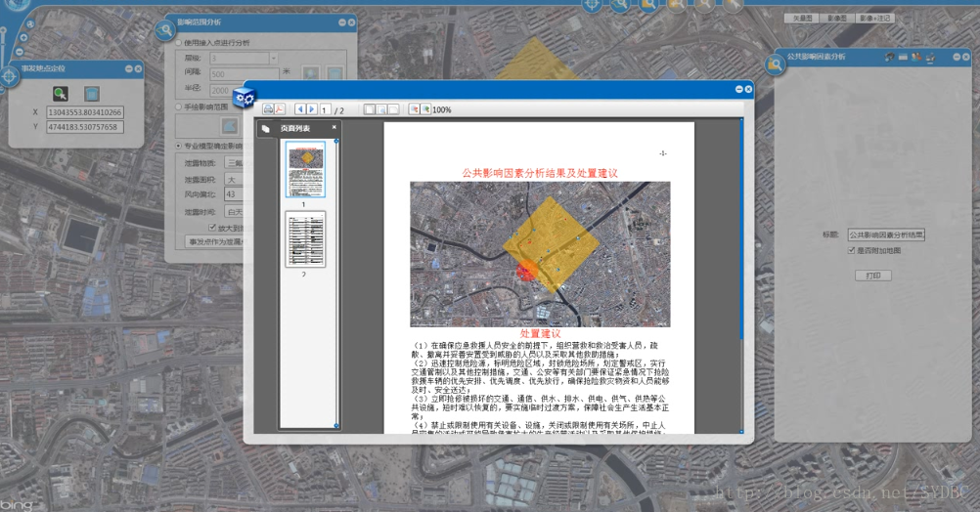Go to previous page in report viewer

tap(300, 109)
